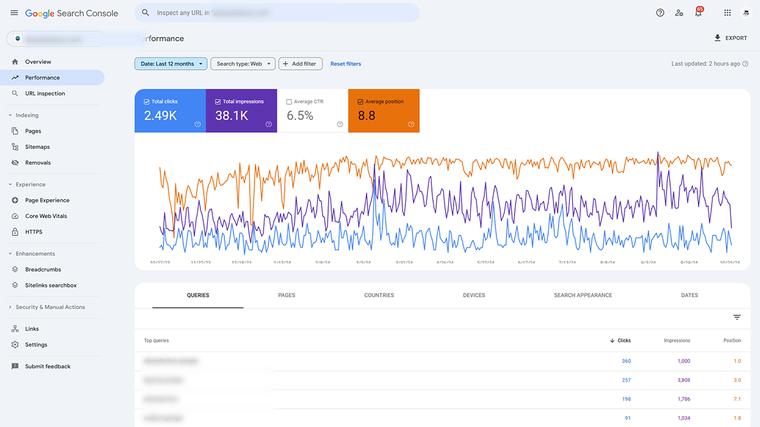This screenshot has width=760, height=427.
Task: Click the Reset filters link
Action: click(345, 63)
